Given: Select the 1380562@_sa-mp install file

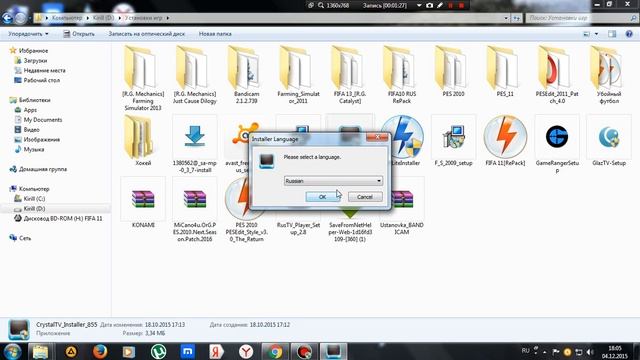Looking at the screenshot, I should pyautogui.click(x=195, y=144).
